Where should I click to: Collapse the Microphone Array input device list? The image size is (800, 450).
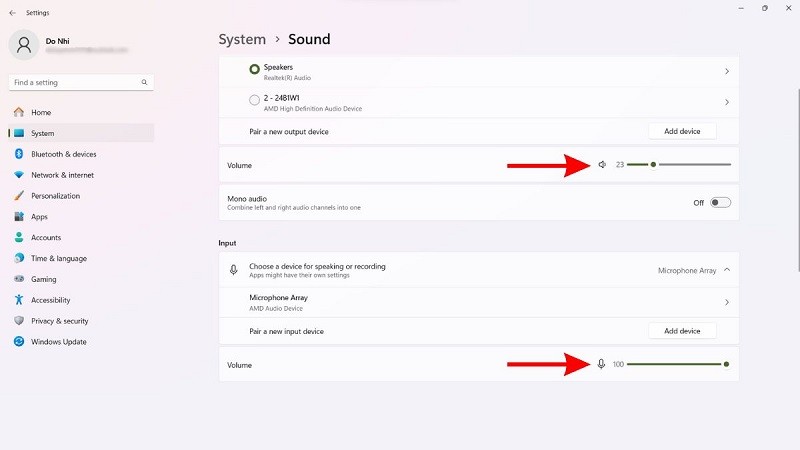(x=726, y=270)
